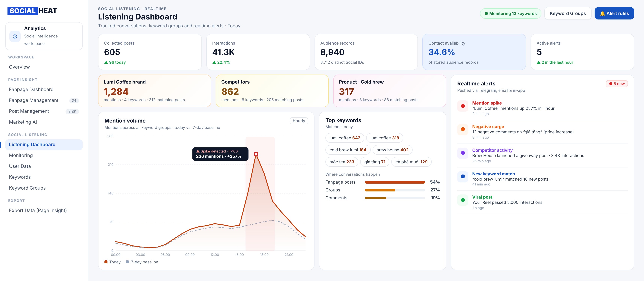Click the purple Competitor activity alert icon
The height and width of the screenshot is (281, 644).
[x=463, y=153]
